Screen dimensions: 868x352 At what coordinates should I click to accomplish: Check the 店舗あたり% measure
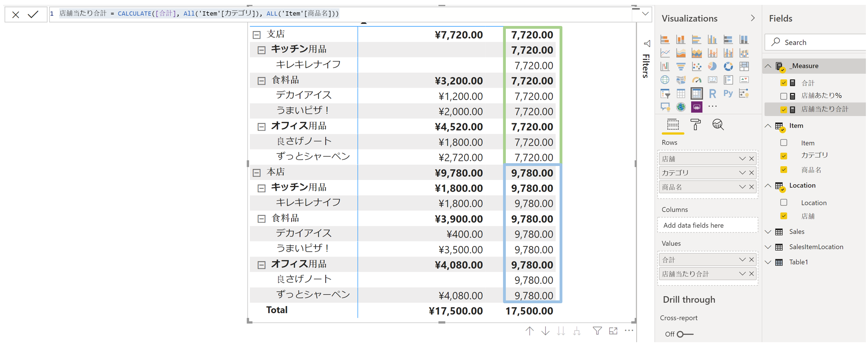tap(783, 96)
